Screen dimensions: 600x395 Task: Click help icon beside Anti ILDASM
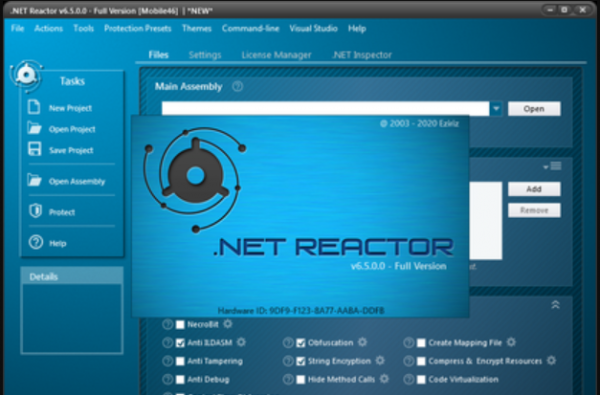coord(167,343)
